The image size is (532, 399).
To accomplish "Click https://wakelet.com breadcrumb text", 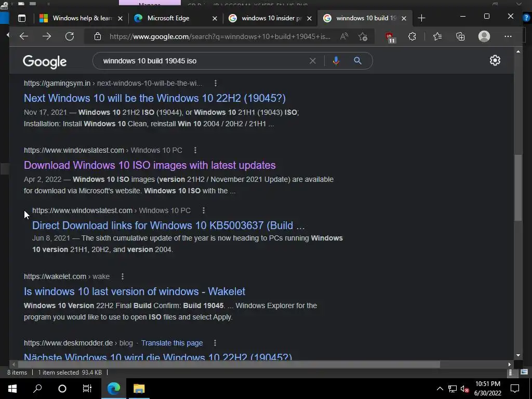I will 55,276.
